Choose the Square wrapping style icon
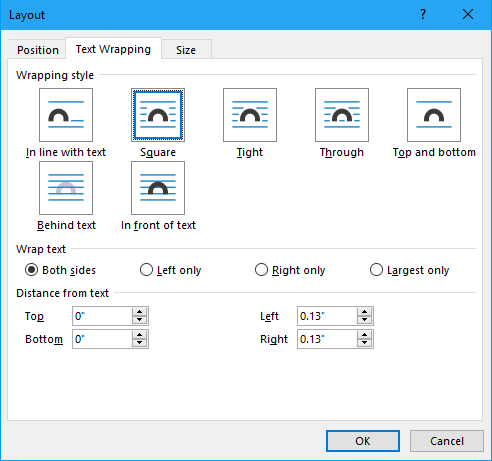The height and width of the screenshot is (461, 492). (158, 115)
